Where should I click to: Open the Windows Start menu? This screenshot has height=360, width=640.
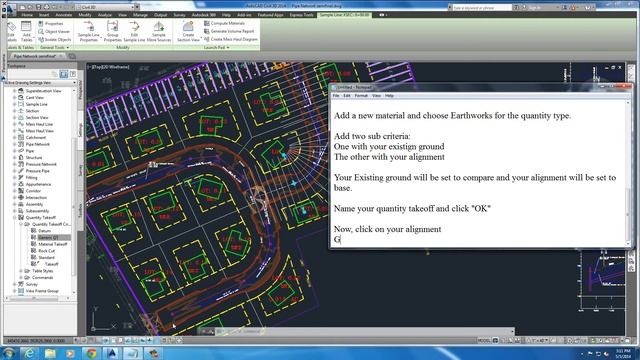9,353
